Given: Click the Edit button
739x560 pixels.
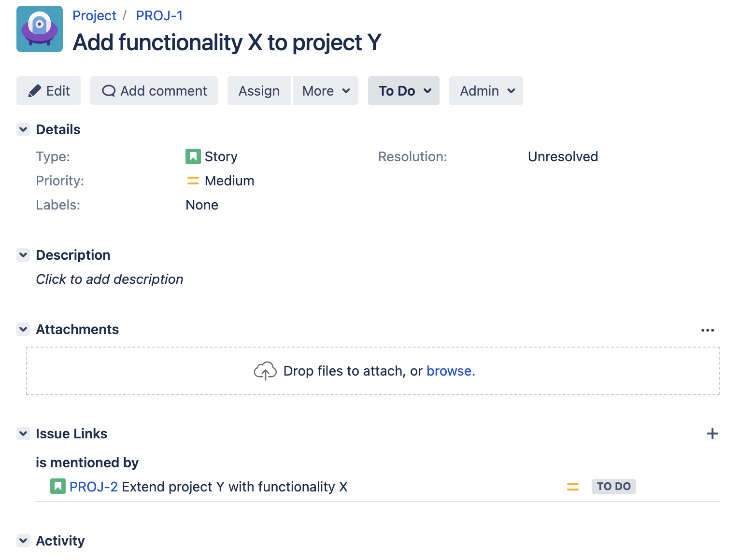Looking at the screenshot, I should (48, 91).
